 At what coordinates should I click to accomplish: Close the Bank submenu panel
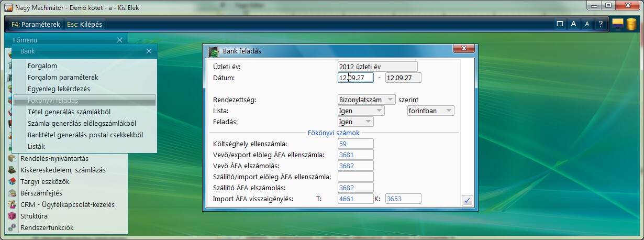coord(149,51)
